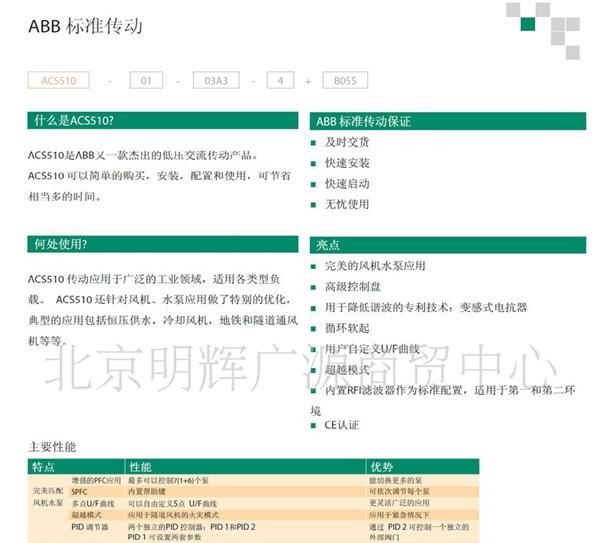Click the "ACS510是ABB又一款杰出的" paragraph line
This screenshot has height=543, width=600.
(143, 155)
